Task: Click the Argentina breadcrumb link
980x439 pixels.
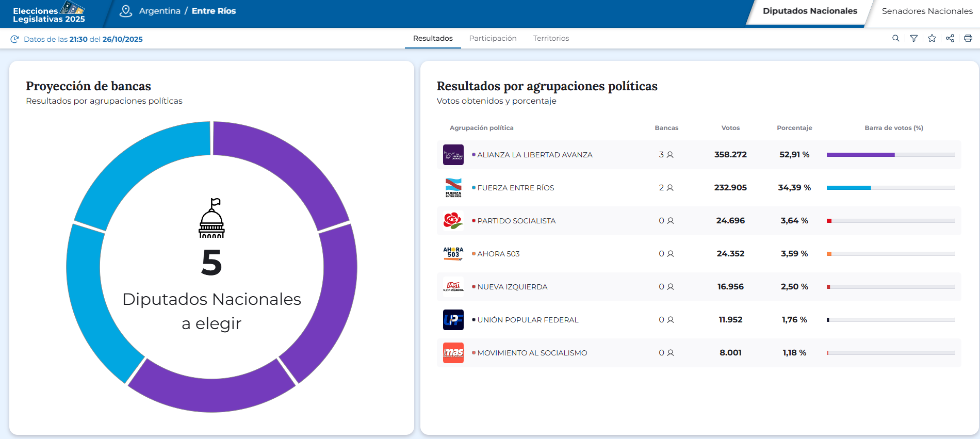Action: (x=160, y=11)
